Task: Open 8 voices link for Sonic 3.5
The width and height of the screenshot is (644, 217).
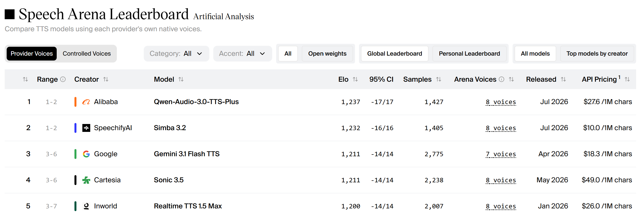Action: point(501,180)
